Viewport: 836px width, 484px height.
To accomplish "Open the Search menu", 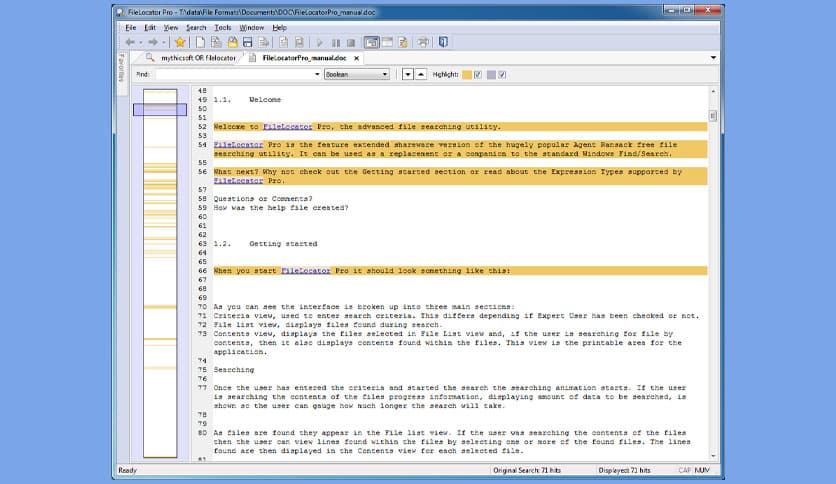I will [x=196, y=28].
